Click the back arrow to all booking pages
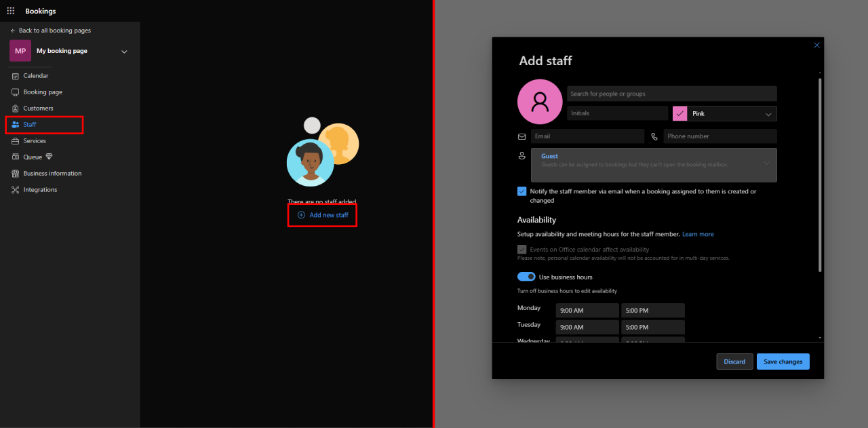 point(13,31)
